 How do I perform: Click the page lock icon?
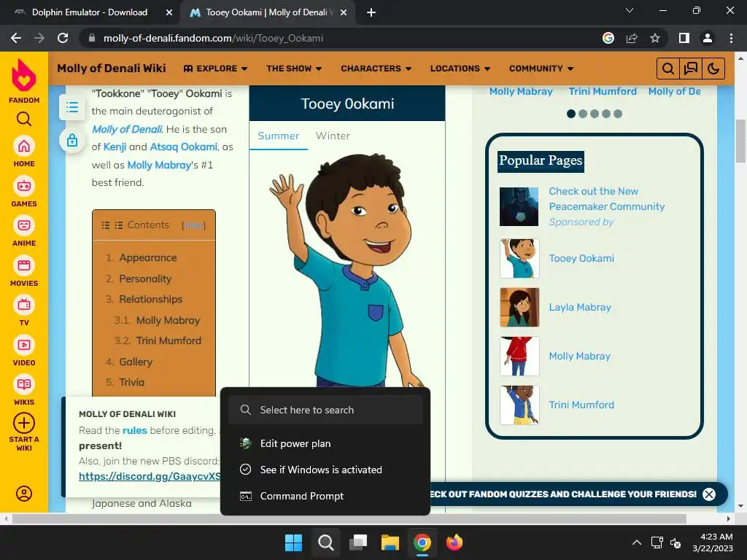point(72,141)
